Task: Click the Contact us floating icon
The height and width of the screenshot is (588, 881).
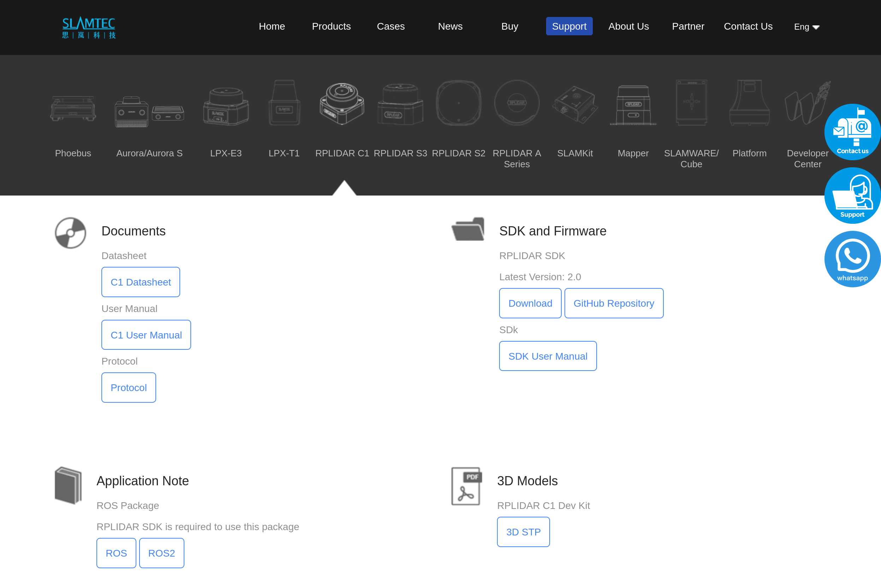Action: (852, 132)
